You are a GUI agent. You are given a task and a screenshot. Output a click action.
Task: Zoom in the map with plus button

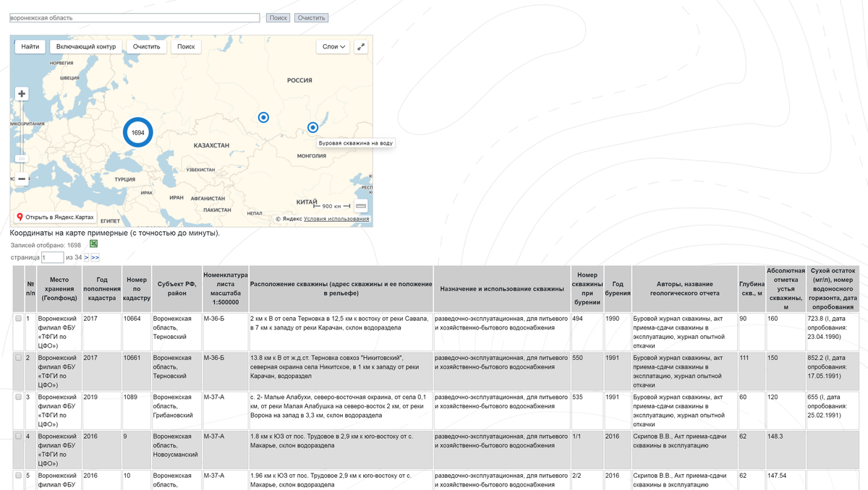(22, 94)
